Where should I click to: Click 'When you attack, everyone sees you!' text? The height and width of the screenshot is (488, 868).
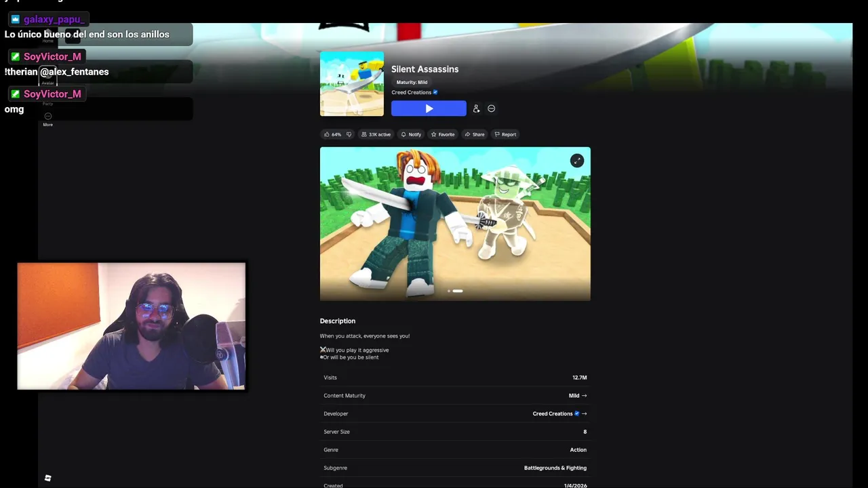click(x=365, y=336)
